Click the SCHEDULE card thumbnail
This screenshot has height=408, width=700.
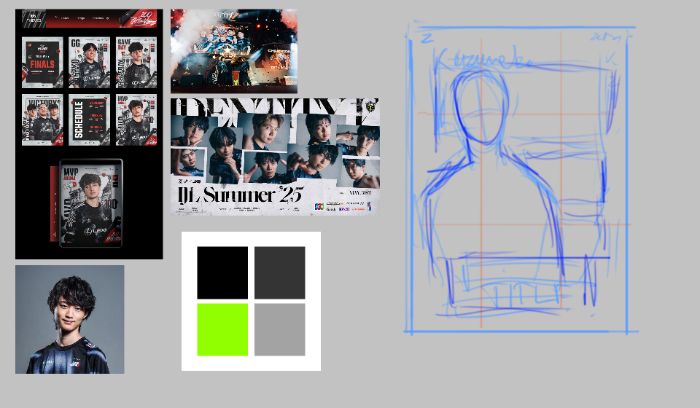click(x=89, y=120)
